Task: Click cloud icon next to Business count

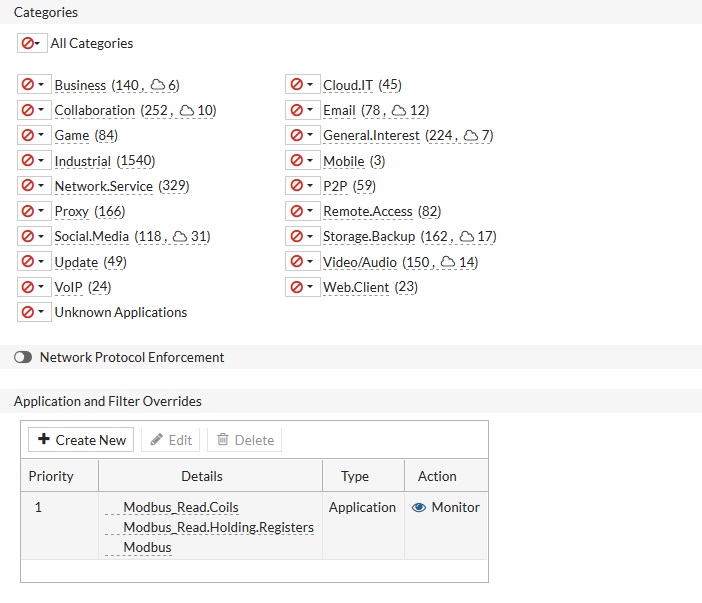Action: click(x=158, y=85)
